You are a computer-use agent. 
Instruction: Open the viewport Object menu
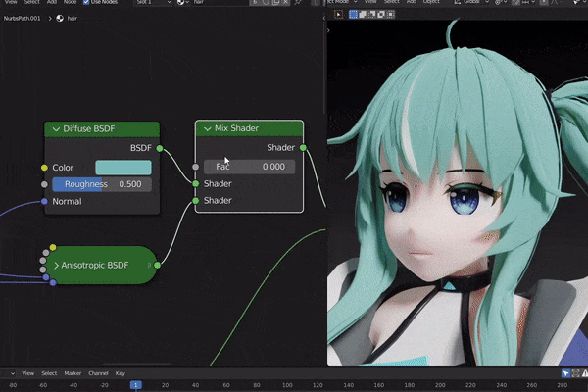pos(431,2)
